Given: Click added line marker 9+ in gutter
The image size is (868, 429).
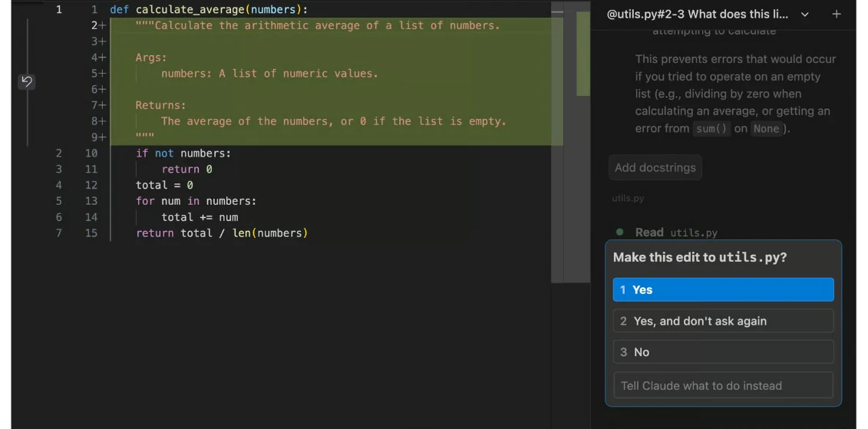Looking at the screenshot, I should click(x=98, y=137).
